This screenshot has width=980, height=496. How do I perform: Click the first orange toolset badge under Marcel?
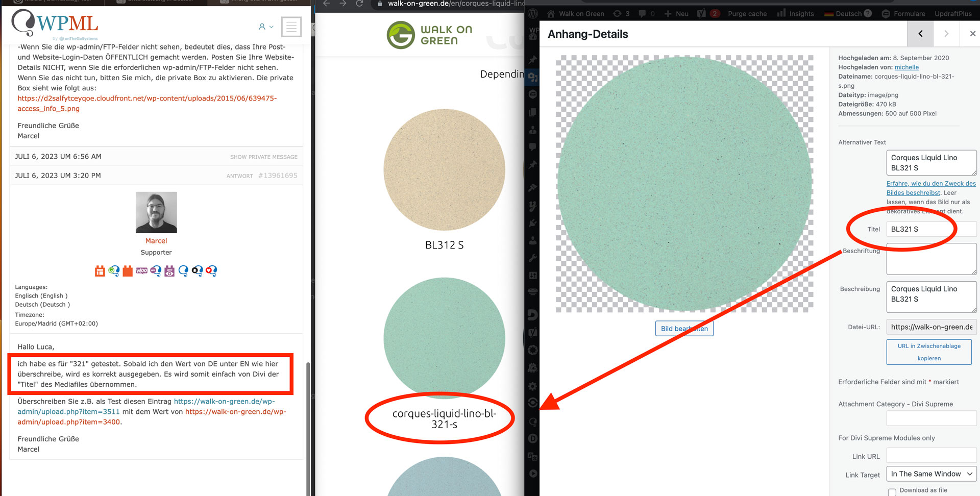(x=100, y=271)
